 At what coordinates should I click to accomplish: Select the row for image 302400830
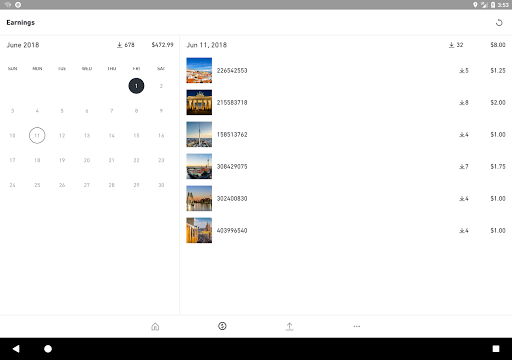coord(346,198)
